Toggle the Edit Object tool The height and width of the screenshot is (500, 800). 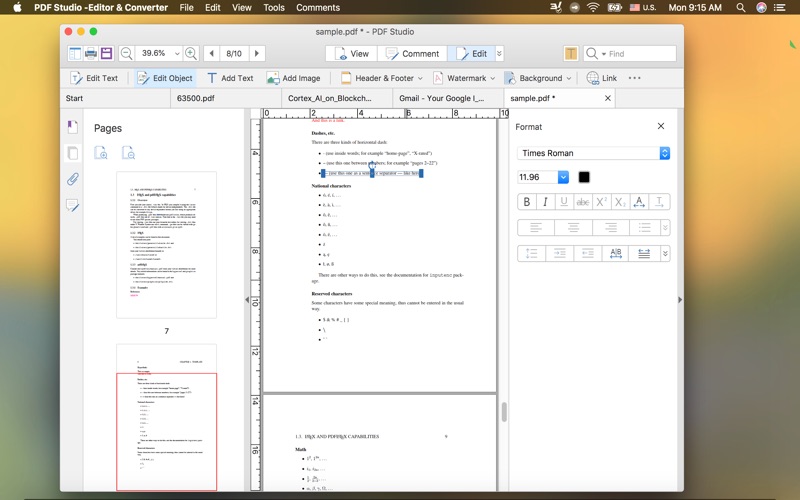tap(165, 78)
